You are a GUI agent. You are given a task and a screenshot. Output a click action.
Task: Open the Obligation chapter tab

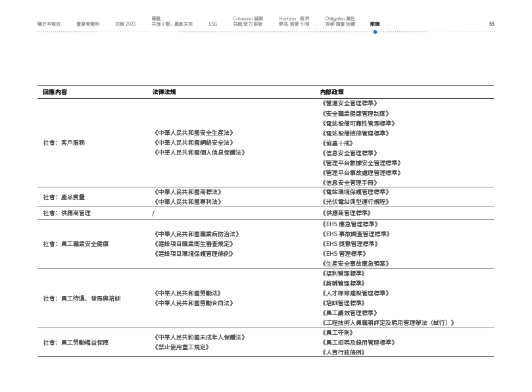pyautogui.click(x=340, y=21)
